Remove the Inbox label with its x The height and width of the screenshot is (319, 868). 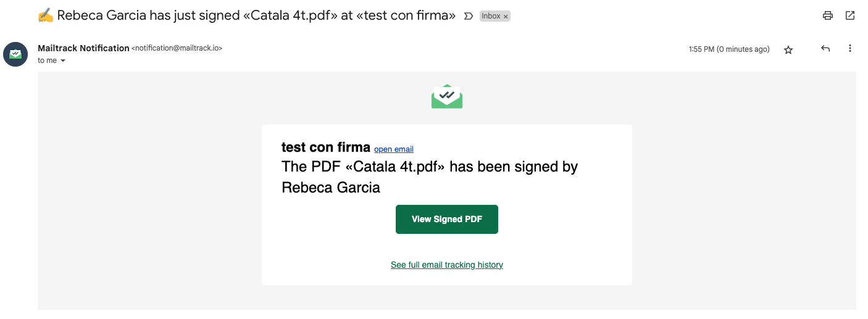pos(506,17)
